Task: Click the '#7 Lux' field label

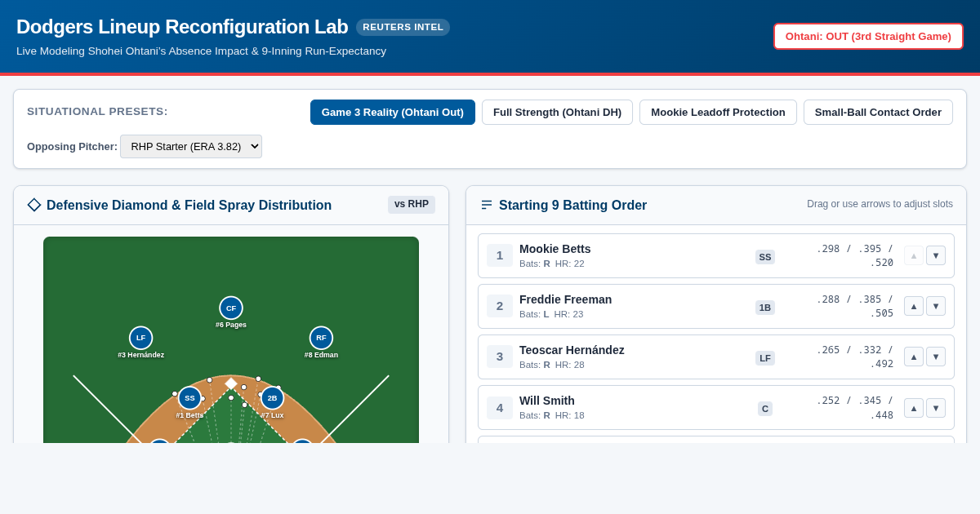Action: click(x=272, y=415)
